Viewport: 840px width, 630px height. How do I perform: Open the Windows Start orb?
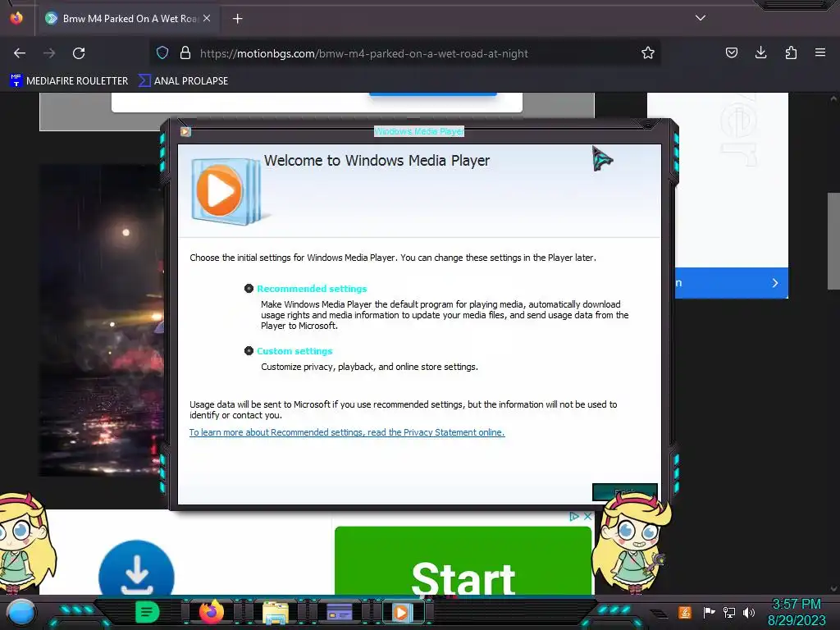coord(21,613)
